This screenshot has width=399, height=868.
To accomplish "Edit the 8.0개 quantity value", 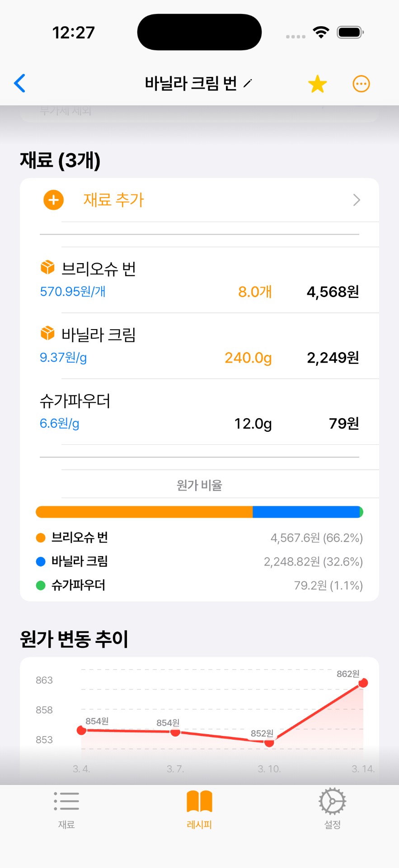I will (255, 292).
